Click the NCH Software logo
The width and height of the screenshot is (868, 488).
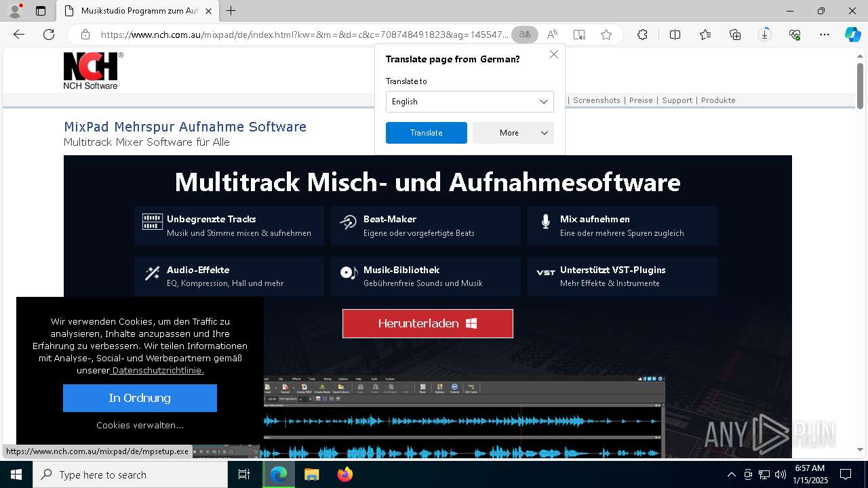click(93, 70)
